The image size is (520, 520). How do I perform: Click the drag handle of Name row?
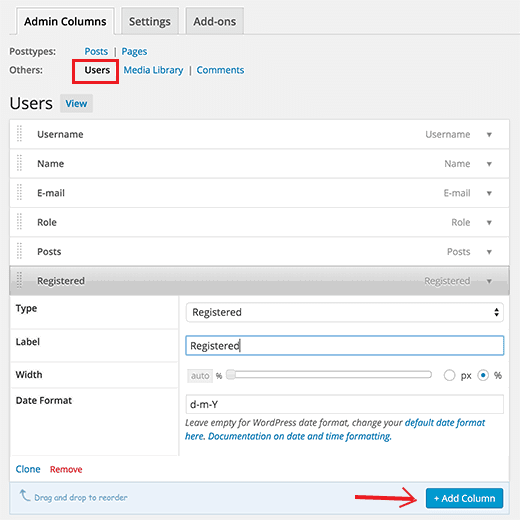coord(19,163)
